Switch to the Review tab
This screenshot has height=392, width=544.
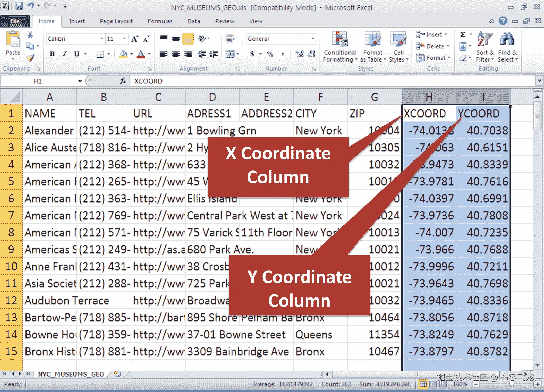224,21
